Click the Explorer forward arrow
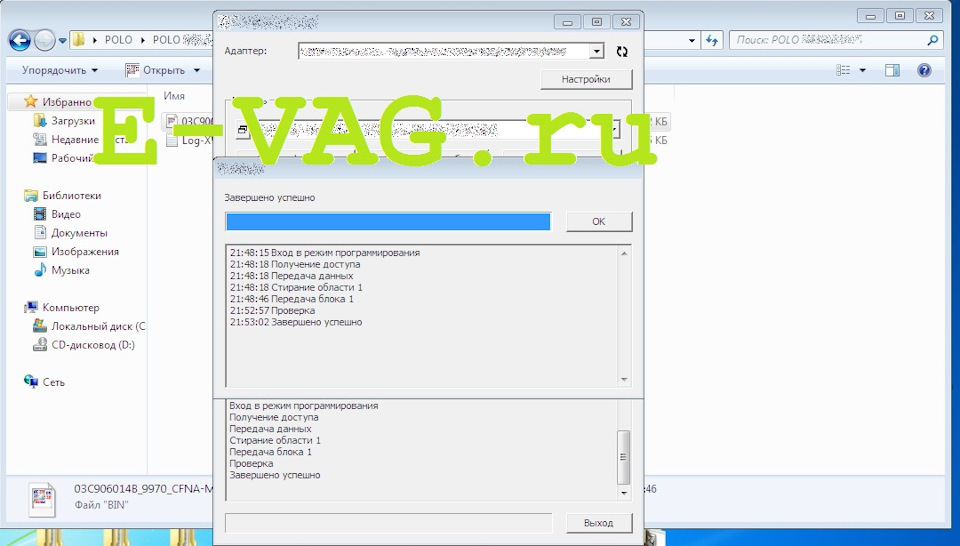Screen dimensions: 960x546 tap(44, 41)
